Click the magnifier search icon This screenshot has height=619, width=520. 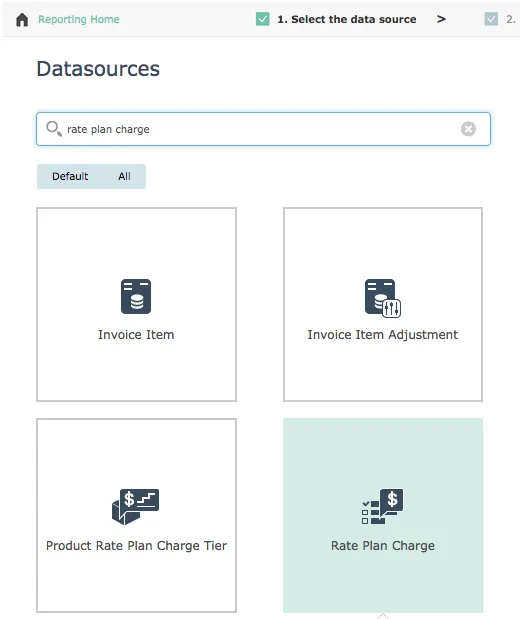pos(54,129)
